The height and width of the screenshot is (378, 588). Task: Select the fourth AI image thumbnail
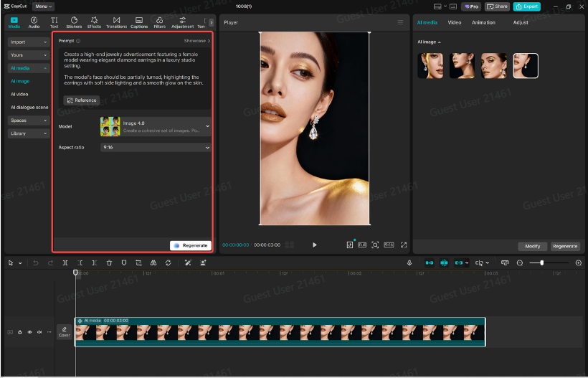[526, 66]
